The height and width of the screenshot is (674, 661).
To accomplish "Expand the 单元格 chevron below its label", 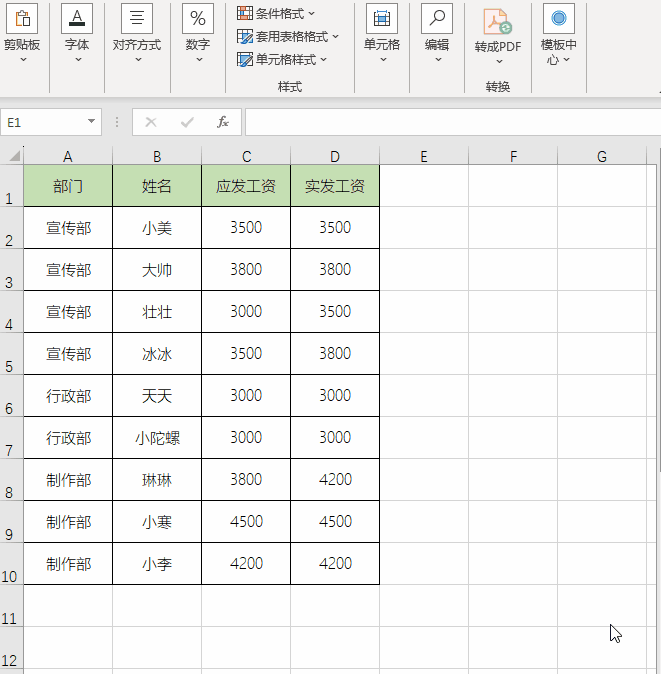I will pos(383,60).
